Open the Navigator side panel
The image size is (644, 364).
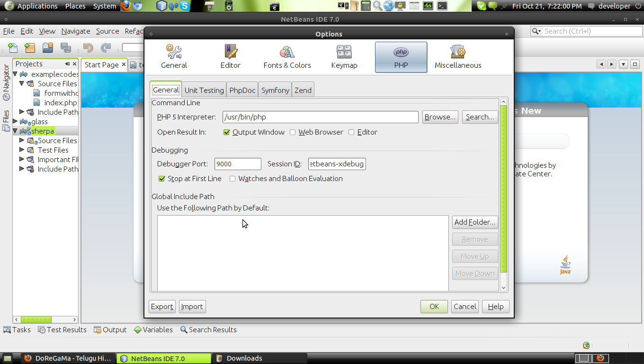click(x=6, y=82)
